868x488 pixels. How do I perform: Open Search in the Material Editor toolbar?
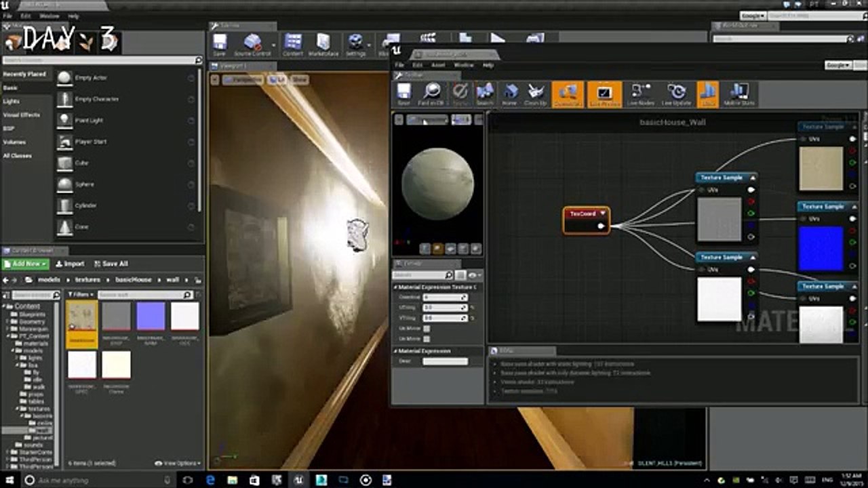485,94
